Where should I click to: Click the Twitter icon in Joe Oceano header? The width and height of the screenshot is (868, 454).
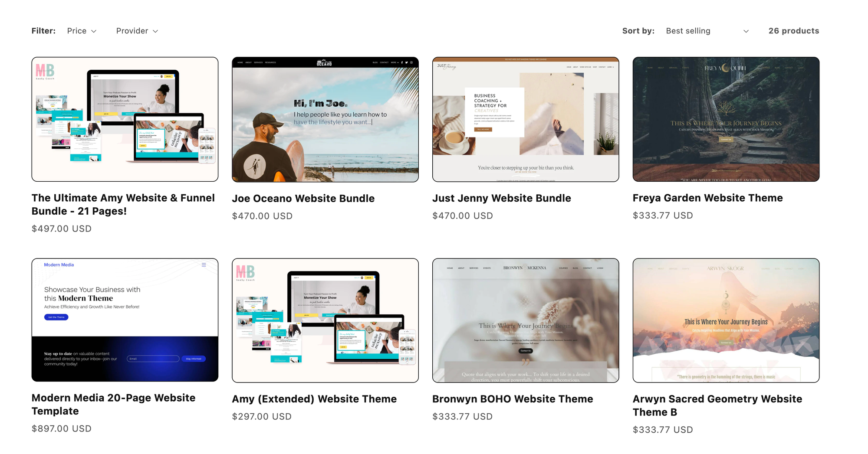coord(406,62)
